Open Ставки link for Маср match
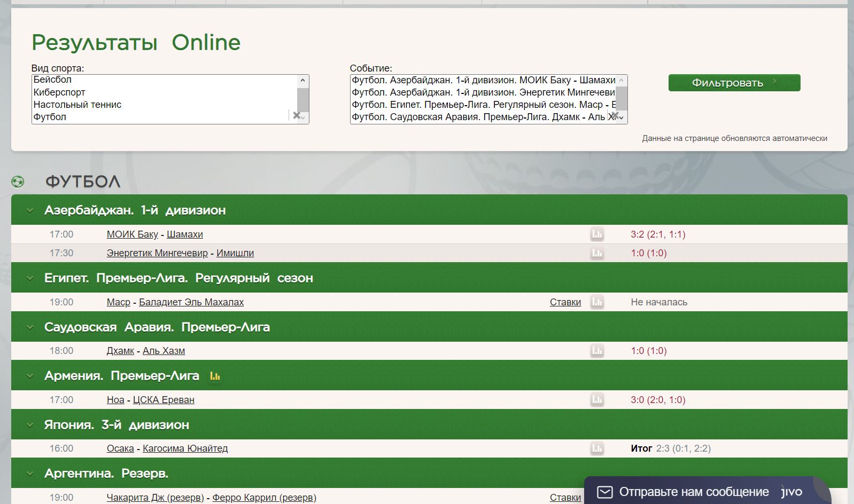This screenshot has height=504, width=854. tap(565, 302)
